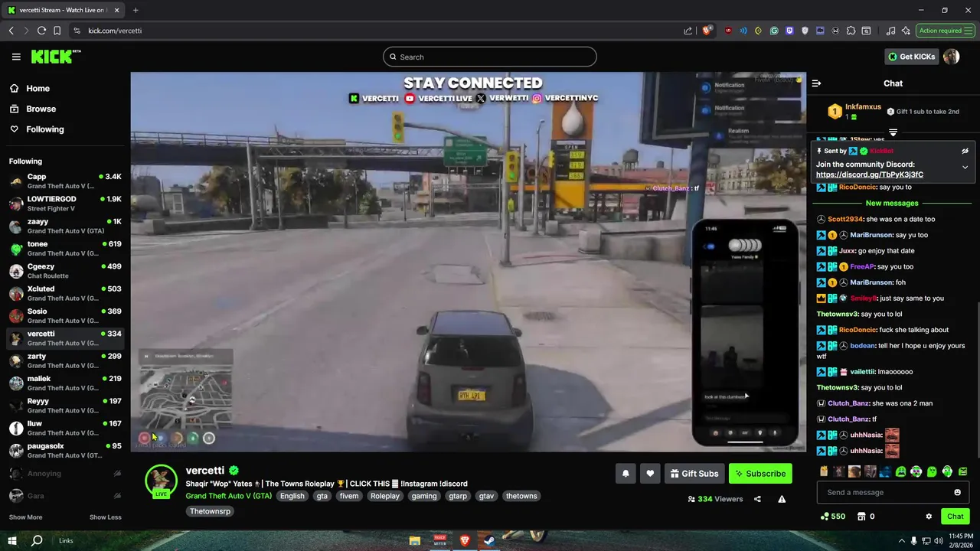Screen dimensions: 980x551
Task: Report the stream with warning icon
Action: tap(782, 499)
